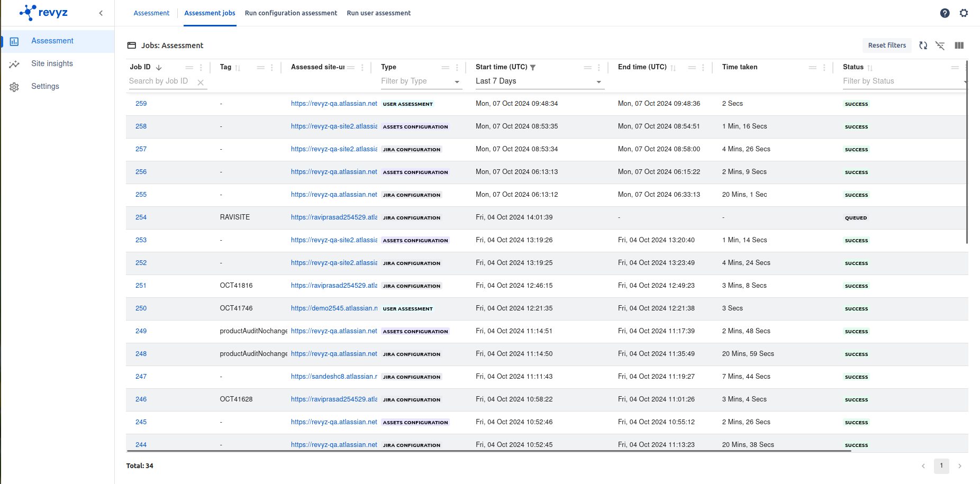The height and width of the screenshot is (484, 980).
Task: Click Time taken column drag handle
Action: click(x=813, y=68)
